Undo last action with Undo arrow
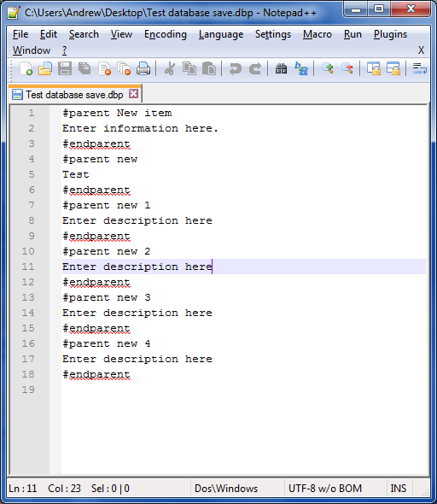This screenshot has height=504, width=437. pos(236,68)
